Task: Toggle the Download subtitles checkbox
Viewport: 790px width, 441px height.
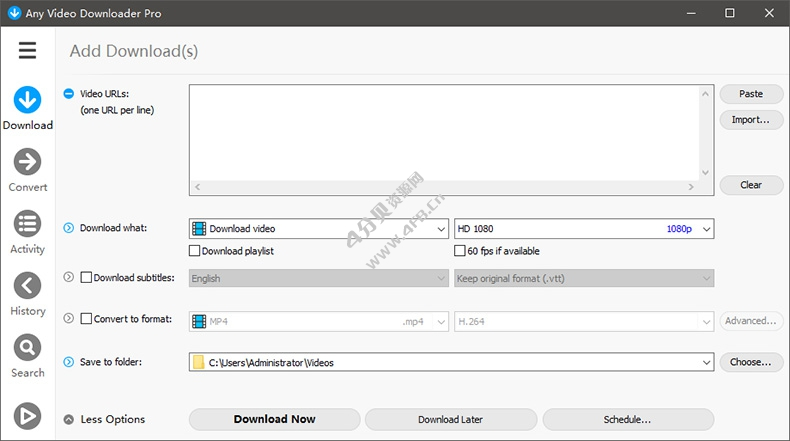Action: point(86,278)
